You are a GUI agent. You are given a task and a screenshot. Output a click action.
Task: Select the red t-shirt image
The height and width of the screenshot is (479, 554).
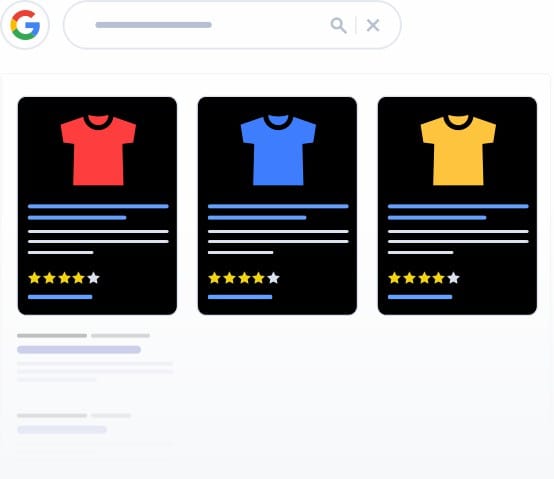pyautogui.click(x=98, y=150)
